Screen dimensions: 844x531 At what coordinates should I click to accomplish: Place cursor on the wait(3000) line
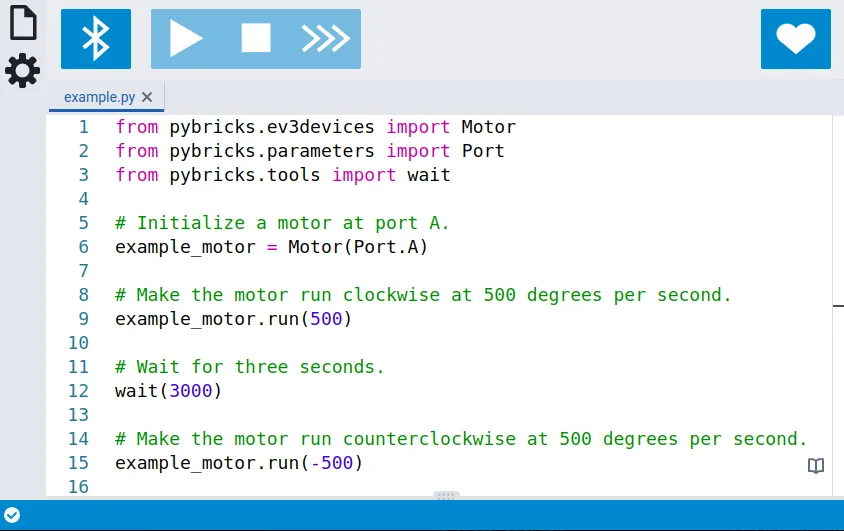coord(168,391)
